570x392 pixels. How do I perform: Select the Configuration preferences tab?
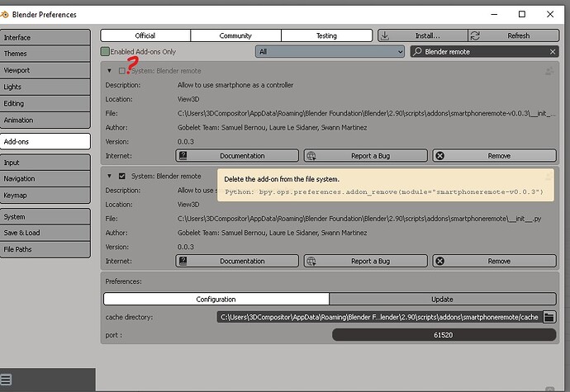tap(216, 299)
